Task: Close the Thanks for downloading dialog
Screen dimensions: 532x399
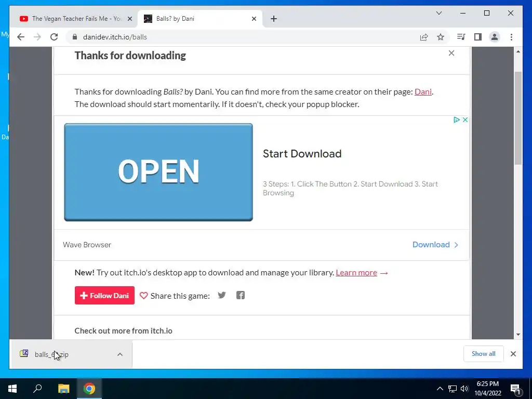Action: pyautogui.click(x=451, y=53)
